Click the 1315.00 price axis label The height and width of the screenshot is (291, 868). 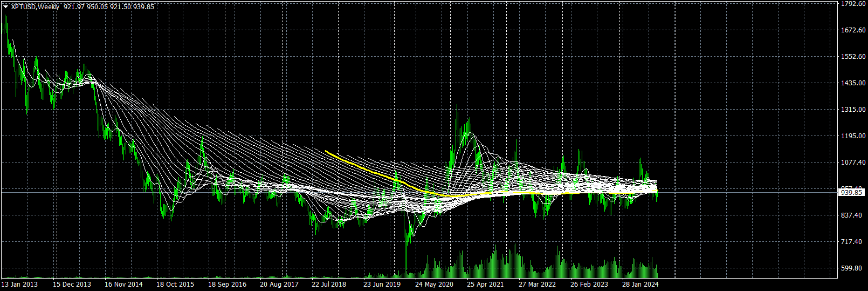pyautogui.click(x=853, y=110)
